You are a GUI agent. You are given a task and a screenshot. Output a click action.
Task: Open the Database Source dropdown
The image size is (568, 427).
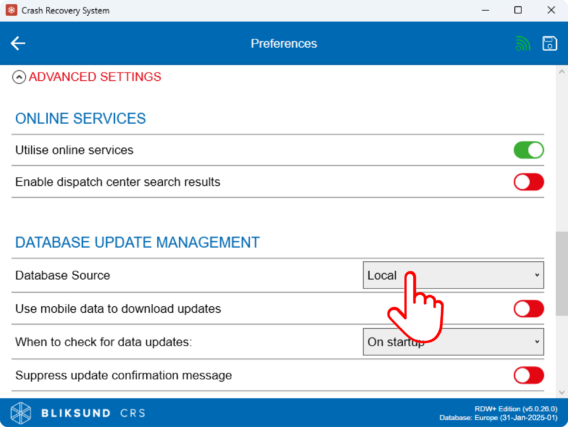pos(453,275)
